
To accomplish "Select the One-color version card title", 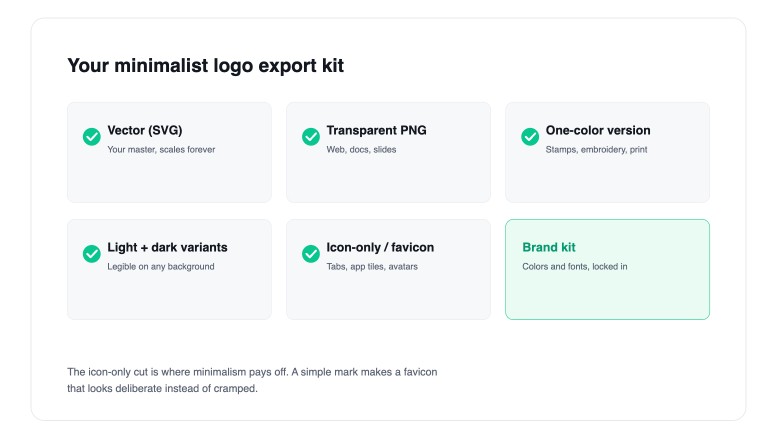I will [x=598, y=130].
